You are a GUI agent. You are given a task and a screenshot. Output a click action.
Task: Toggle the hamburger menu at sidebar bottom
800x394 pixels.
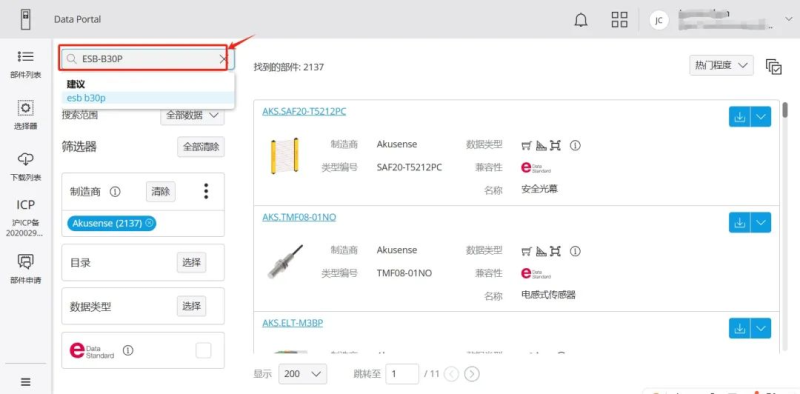(x=26, y=382)
